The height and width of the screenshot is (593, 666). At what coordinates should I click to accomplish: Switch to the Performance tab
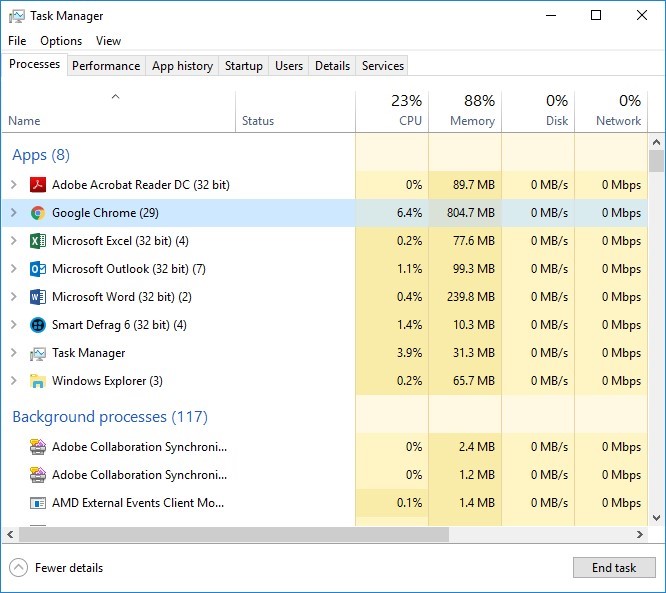pyautogui.click(x=106, y=66)
